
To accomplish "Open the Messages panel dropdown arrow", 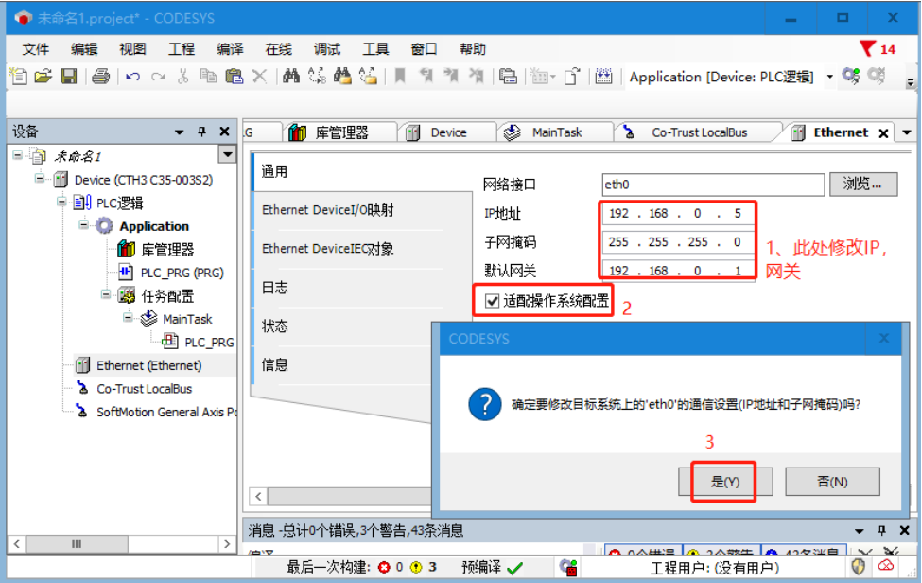I will pyautogui.click(x=859, y=531).
